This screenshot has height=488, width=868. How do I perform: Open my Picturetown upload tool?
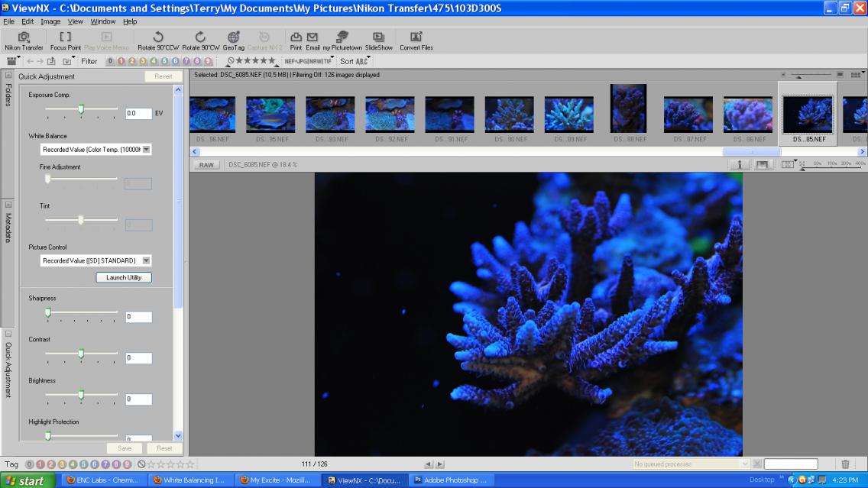point(342,41)
